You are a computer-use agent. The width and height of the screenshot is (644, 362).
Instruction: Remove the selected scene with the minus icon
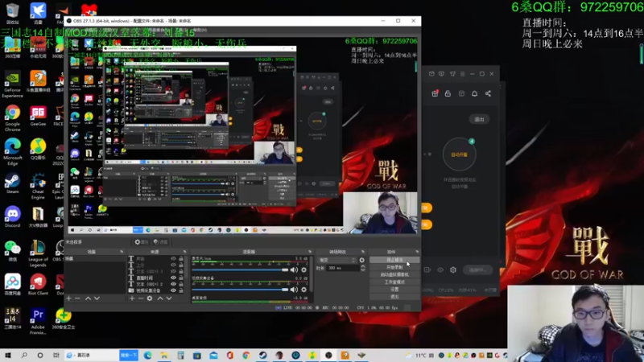pyautogui.click(x=77, y=298)
